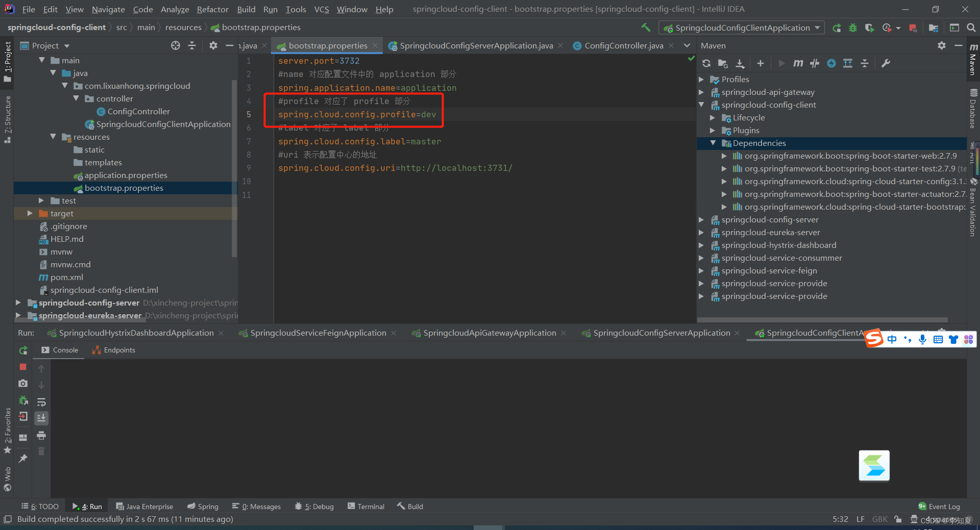
Task: Open run configuration dropdown SpringcloudConfigClientApplication
Action: coord(742,28)
